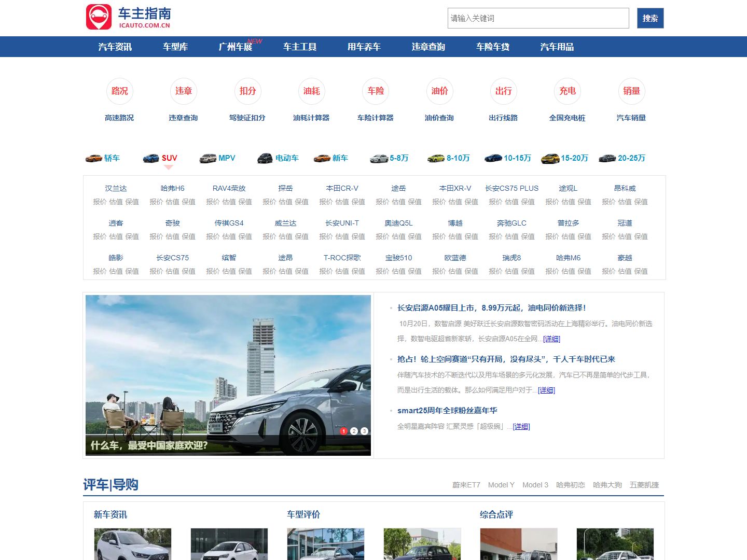Open the 油价 fuel price icon
Image resolution: width=747 pixels, height=560 pixels.
point(439,91)
